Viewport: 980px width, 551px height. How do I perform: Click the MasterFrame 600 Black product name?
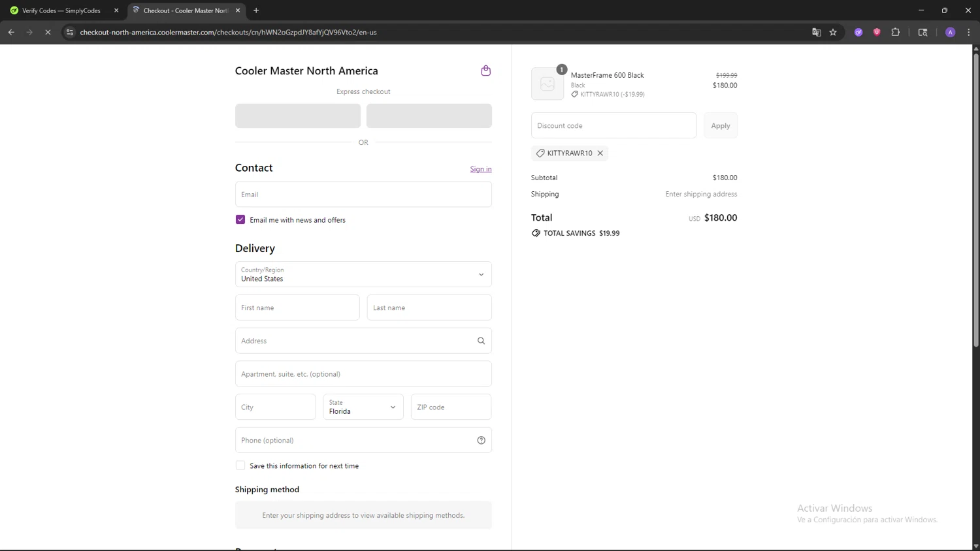(x=608, y=75)
